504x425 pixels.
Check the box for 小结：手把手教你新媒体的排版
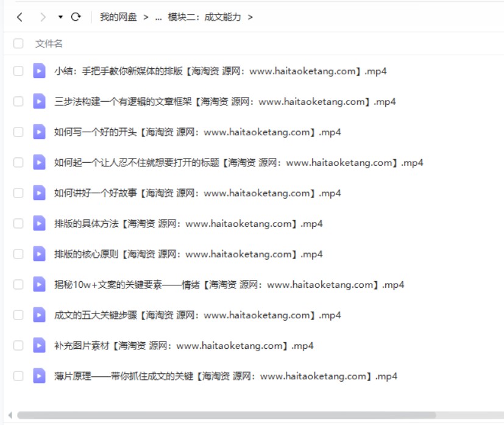18,71
